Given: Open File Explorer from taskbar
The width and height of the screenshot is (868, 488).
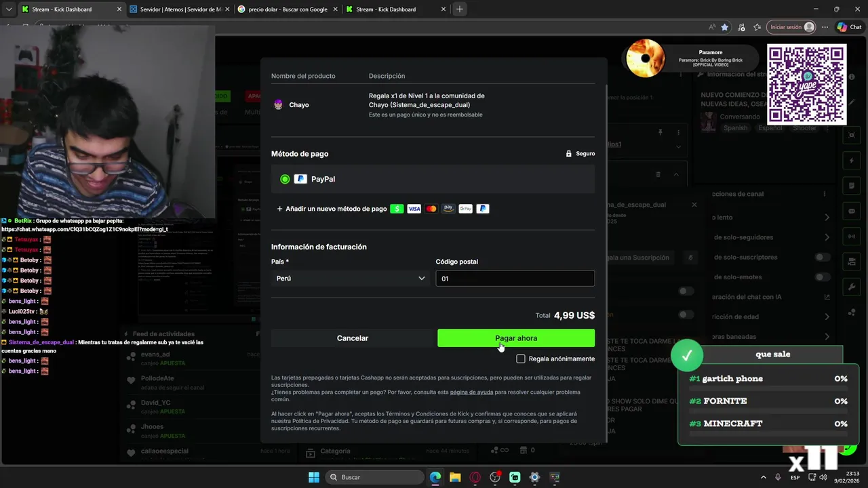Looking at the screenshot, I should pyautogui.click(x=455, y=477).
